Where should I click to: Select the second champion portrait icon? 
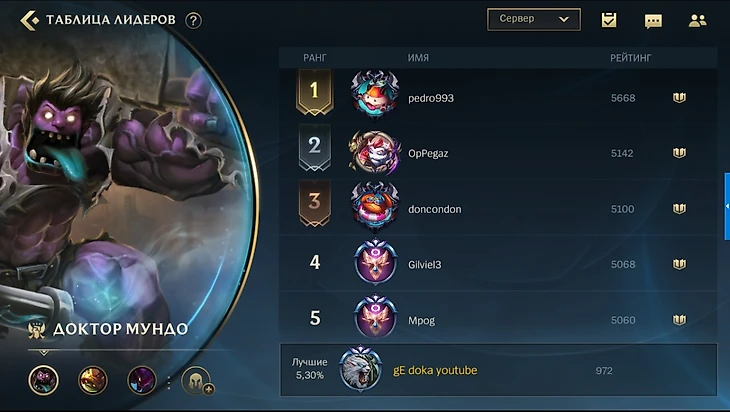93,380
